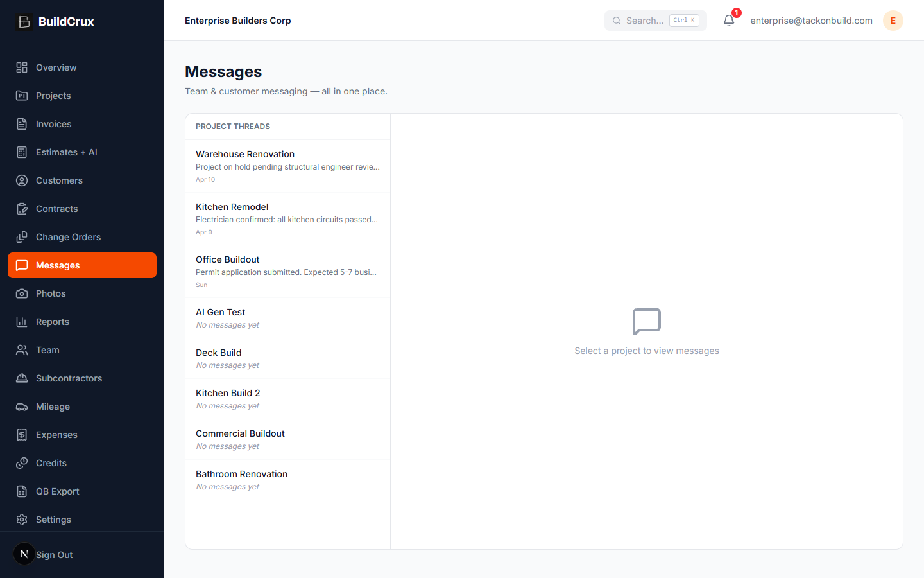Go to QB Export page
924x578 pixels.
point(82,491)
